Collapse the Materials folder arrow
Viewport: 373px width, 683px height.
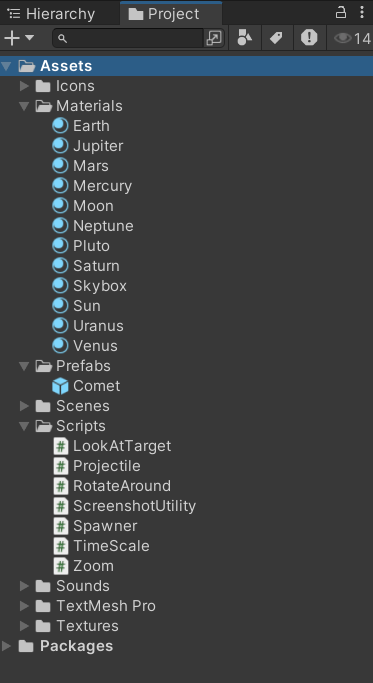tap(24, 106)
